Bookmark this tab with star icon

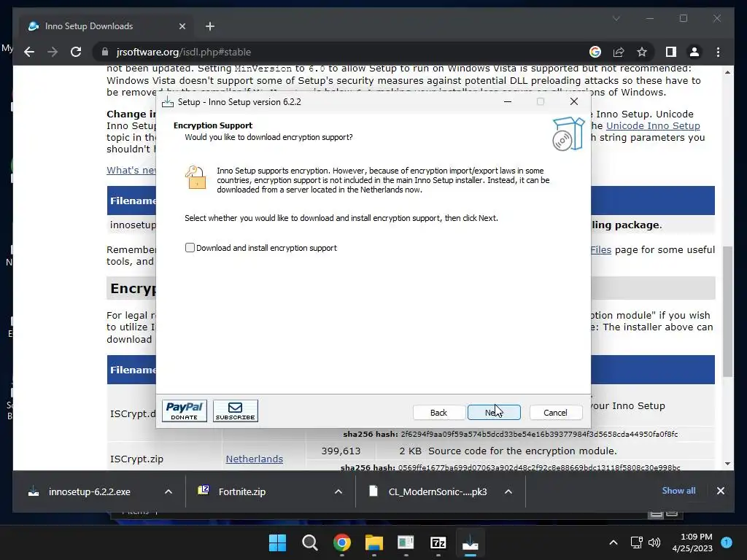[642, 52]
